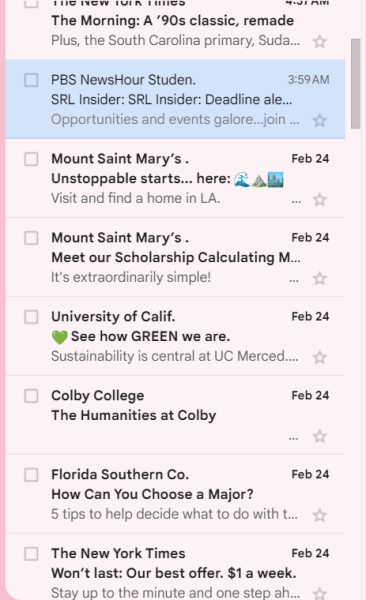Check the Colby College email checkbox
The image size is (366, 600).
pyautogui.click(x=31, y=396)
